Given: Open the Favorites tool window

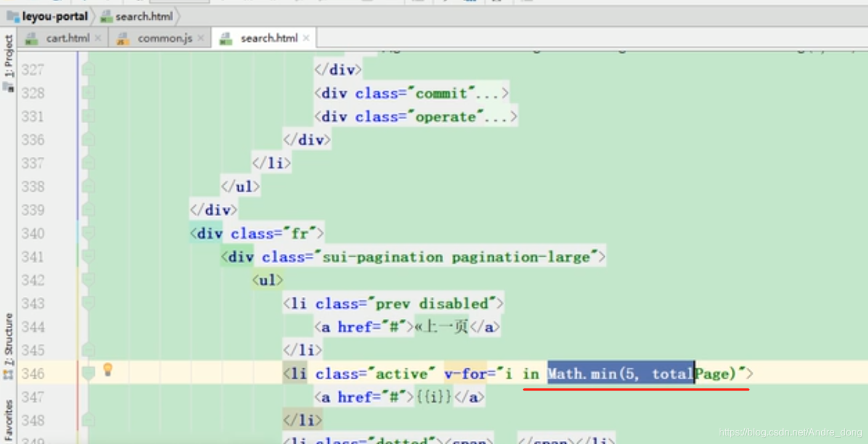Looking at the screenshot, I should click(x=9, y=421).
